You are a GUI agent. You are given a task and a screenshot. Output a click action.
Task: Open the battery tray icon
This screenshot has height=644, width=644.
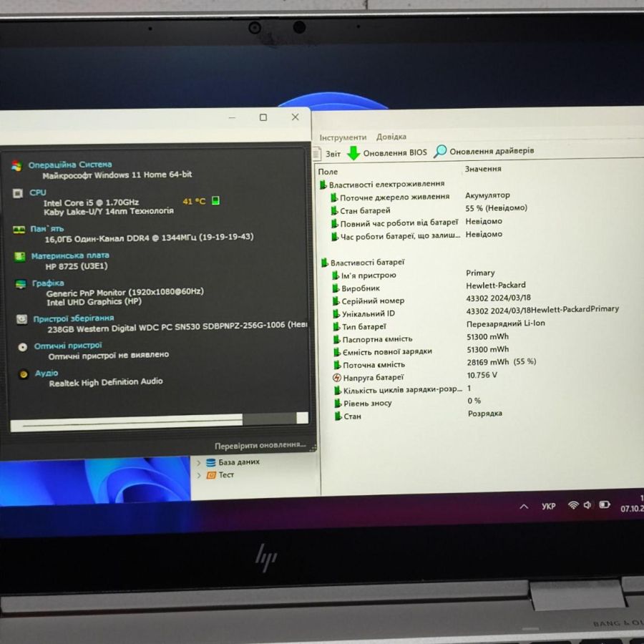[605, 504]
